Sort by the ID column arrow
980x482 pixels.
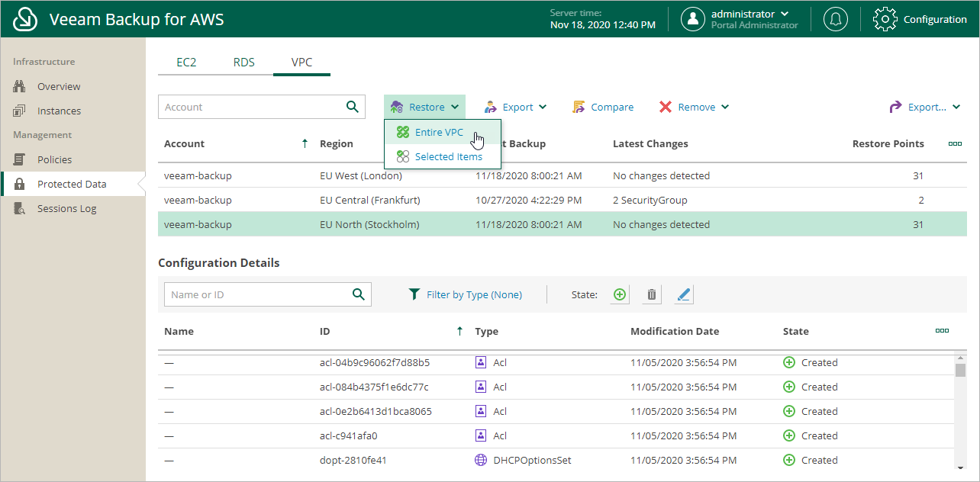tap(459, 331)
